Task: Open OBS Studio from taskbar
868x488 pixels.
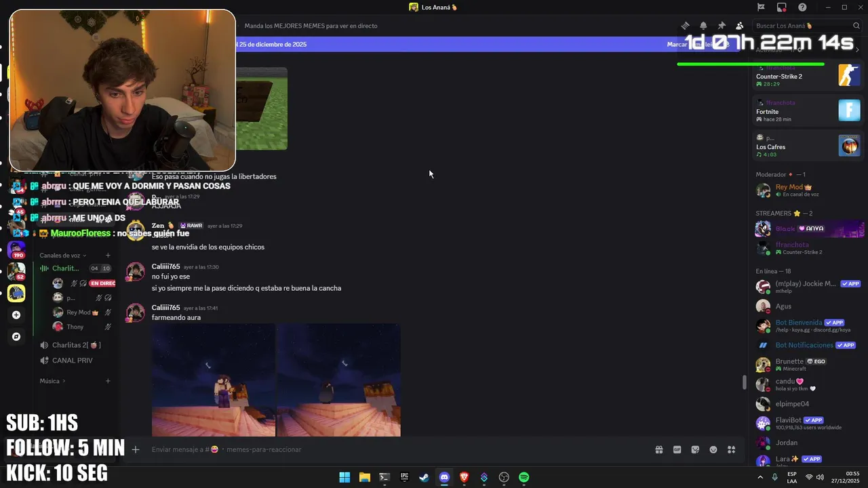Action: coord(504,477)
